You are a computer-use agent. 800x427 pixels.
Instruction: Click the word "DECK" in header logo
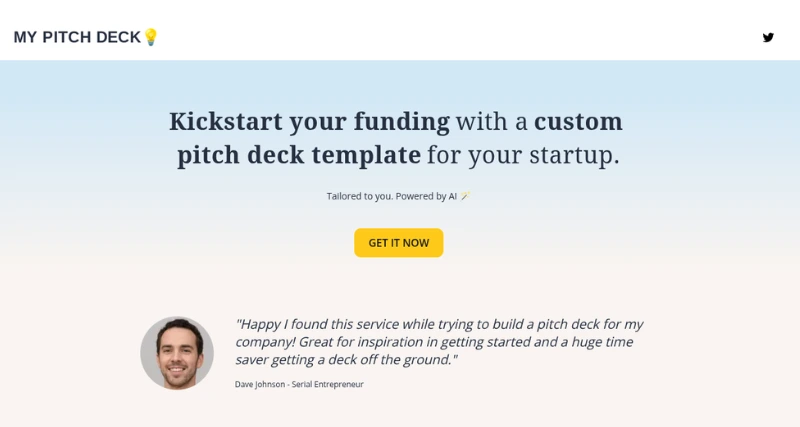pos(118,37)
